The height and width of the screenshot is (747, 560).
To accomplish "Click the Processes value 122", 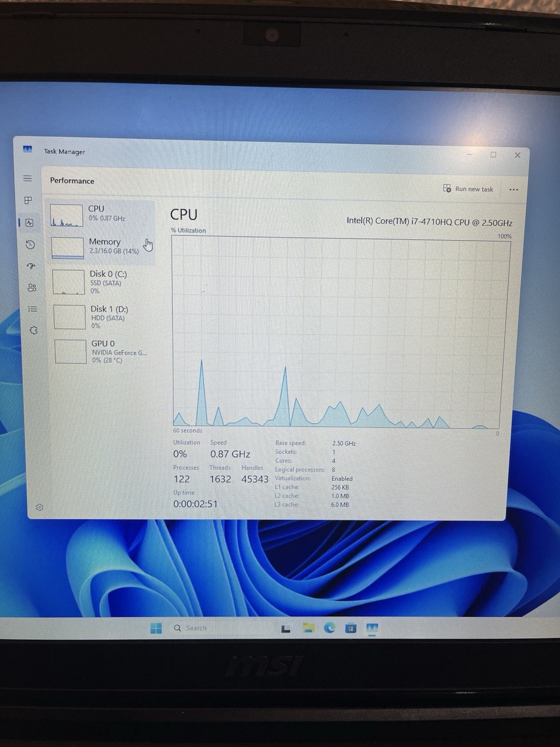I will point(182,479).
